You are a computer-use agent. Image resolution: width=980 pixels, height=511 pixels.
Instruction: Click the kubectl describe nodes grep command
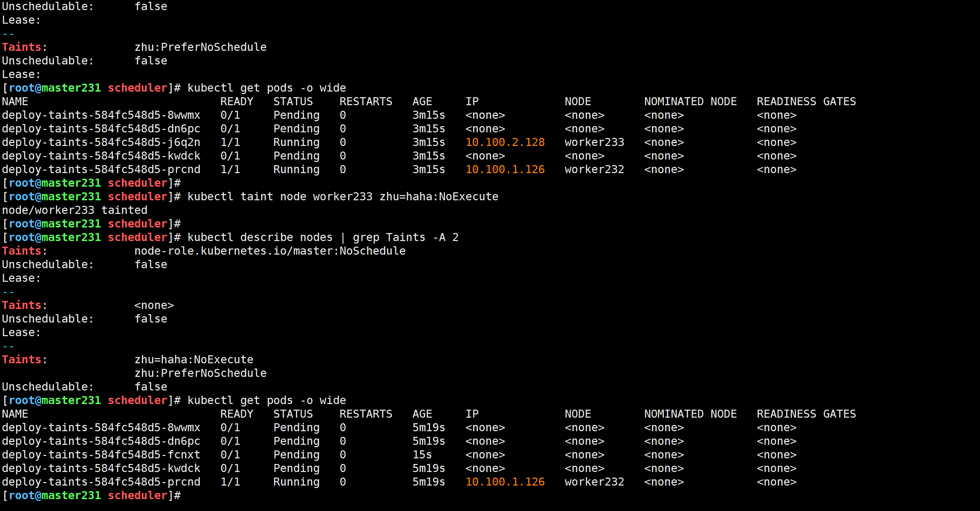[x=322, y=237]
